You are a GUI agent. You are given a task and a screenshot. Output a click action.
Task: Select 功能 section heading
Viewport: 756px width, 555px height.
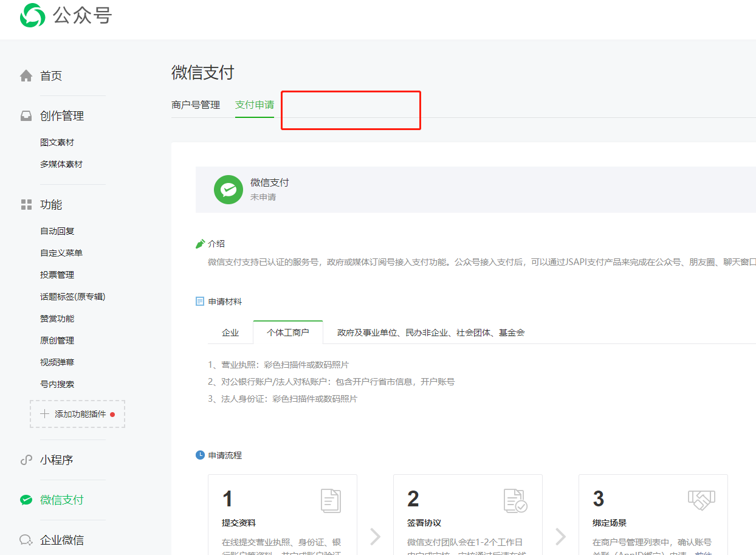tap(51, 205)
